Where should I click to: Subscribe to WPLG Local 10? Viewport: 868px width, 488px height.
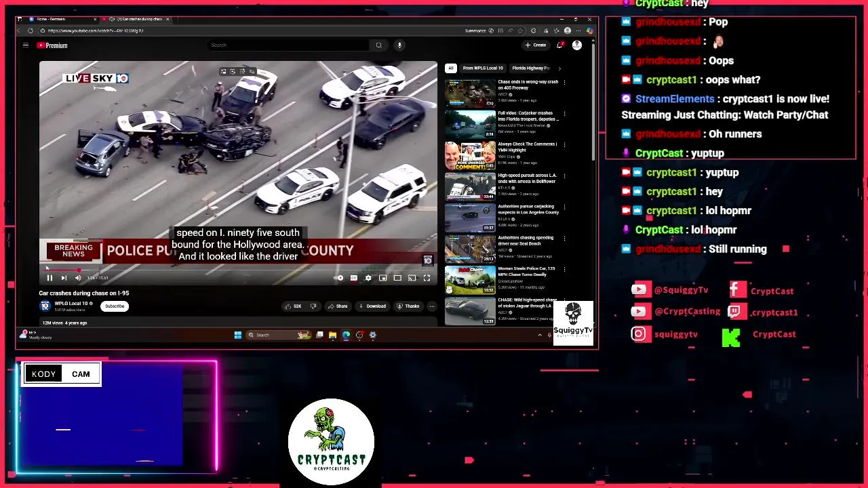point(115,306)
